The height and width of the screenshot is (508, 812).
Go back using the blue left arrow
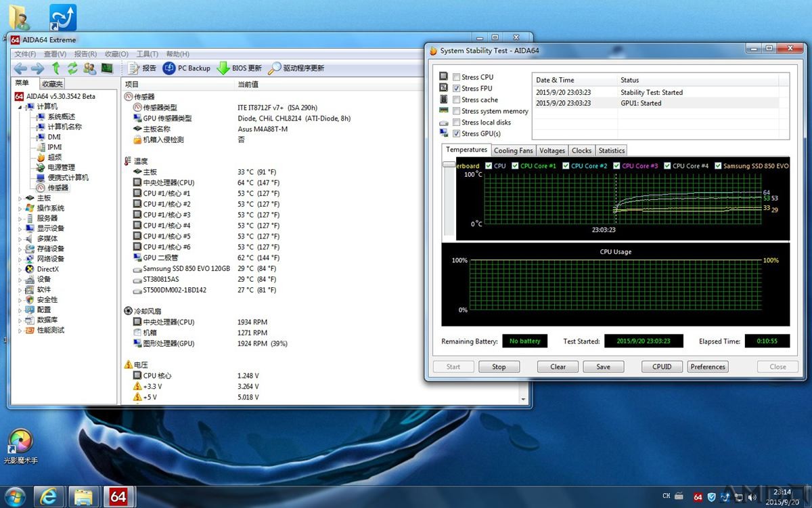(20, 68)
